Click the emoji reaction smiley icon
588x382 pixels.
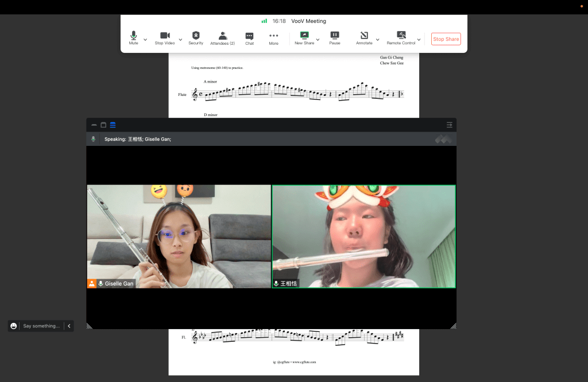click(x=14, y=326)
